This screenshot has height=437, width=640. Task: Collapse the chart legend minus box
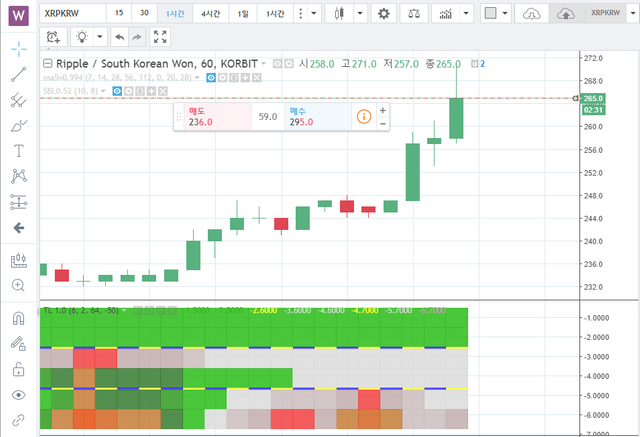pos(48,63)
